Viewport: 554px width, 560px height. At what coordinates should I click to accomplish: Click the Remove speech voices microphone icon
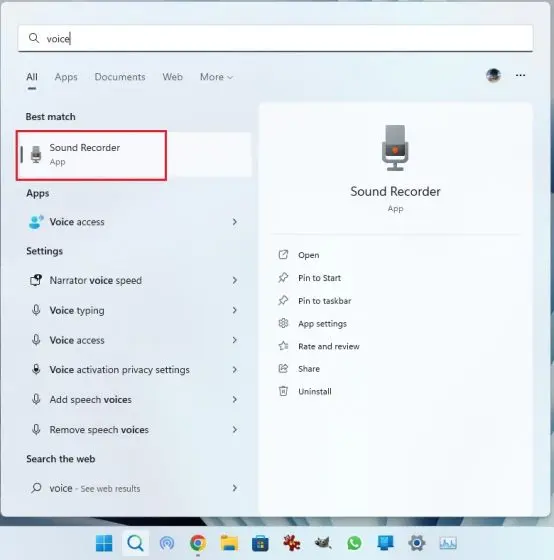tap(36, 429)
